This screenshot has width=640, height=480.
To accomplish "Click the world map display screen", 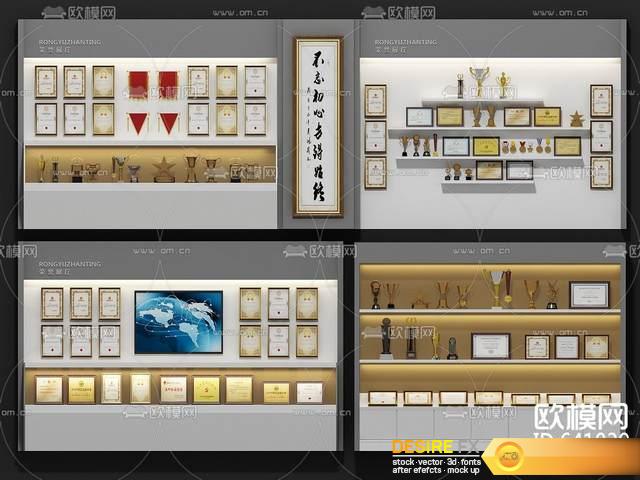I will 179,320.
